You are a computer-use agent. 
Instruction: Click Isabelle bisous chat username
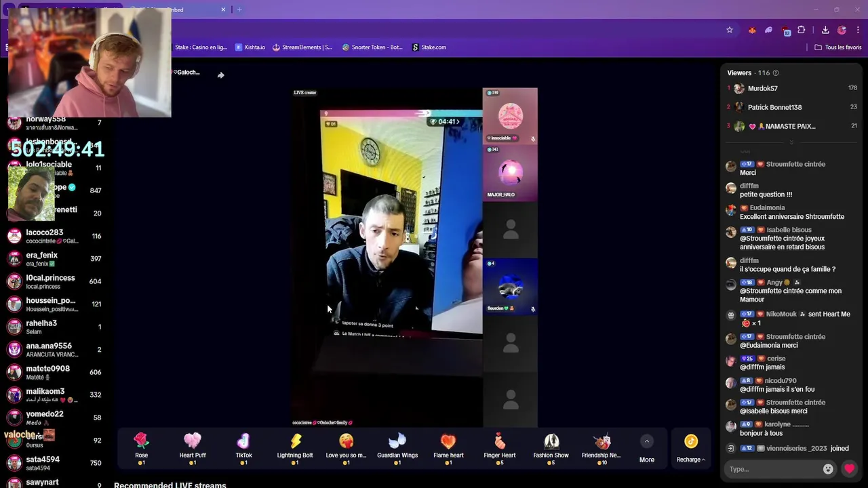(789, 230)
